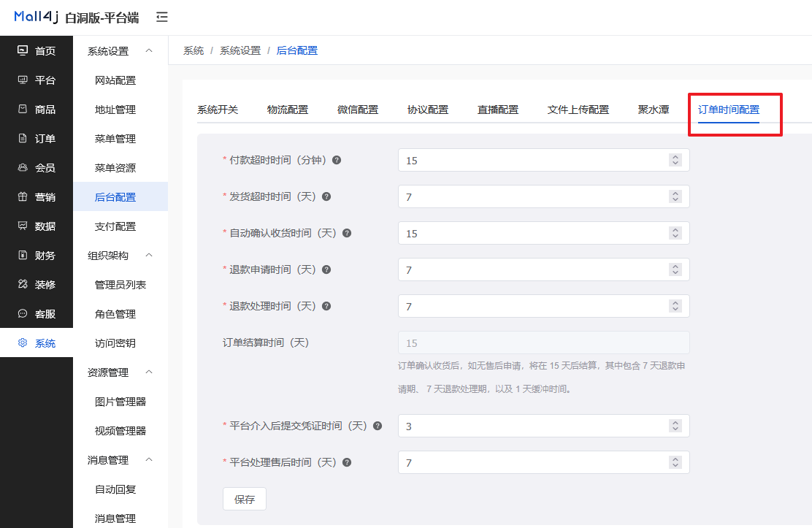Click the 订单 document icon

pyautogui.click(x=22, y=138)
